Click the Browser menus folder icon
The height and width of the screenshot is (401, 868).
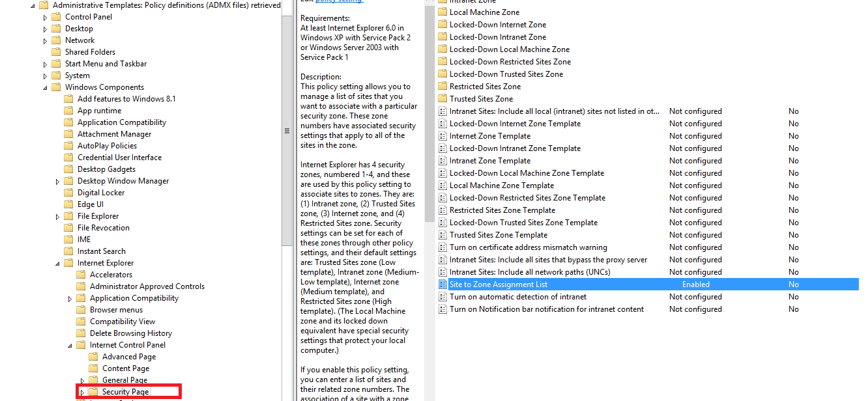pyautogui.click(x=80, y=310)
